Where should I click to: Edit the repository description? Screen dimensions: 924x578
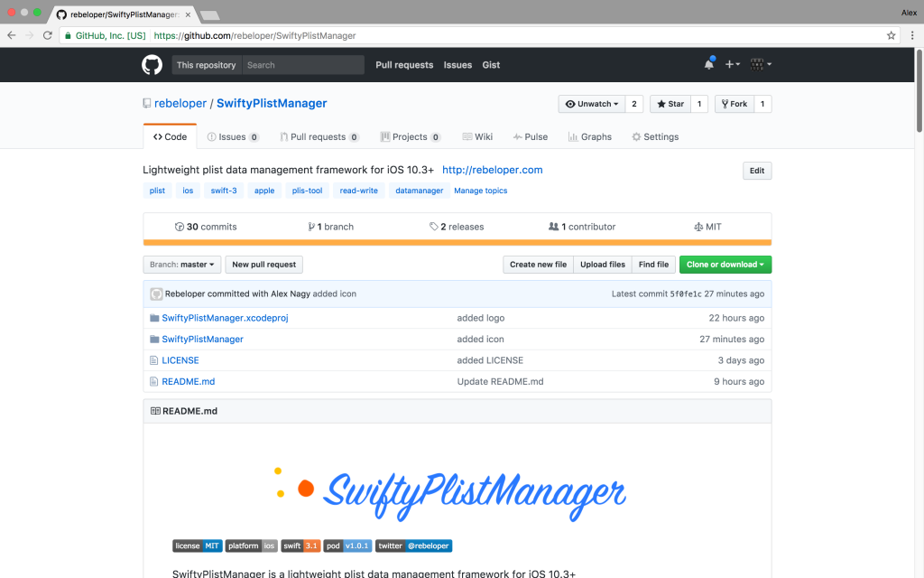pos(757,171)
